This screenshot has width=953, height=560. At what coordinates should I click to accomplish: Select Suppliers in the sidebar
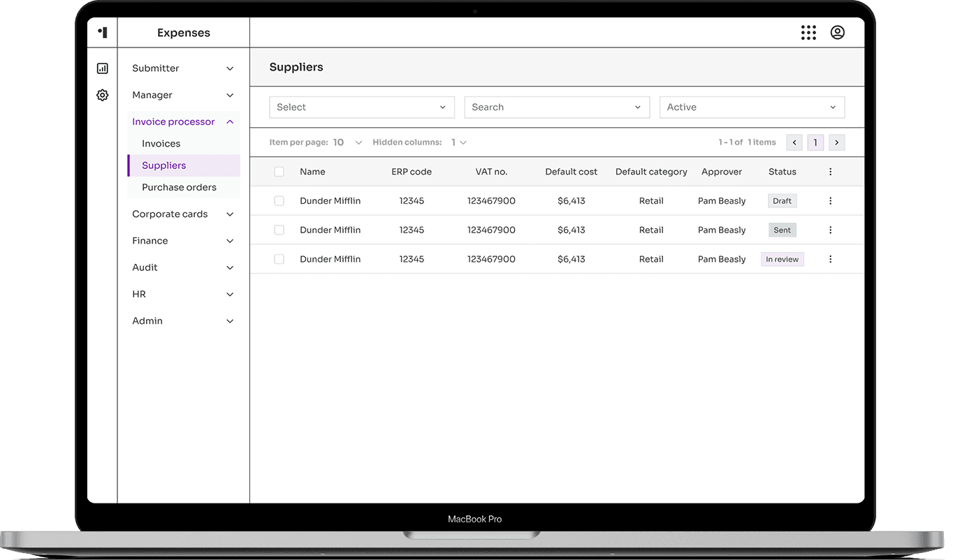[x=184, y=165]
